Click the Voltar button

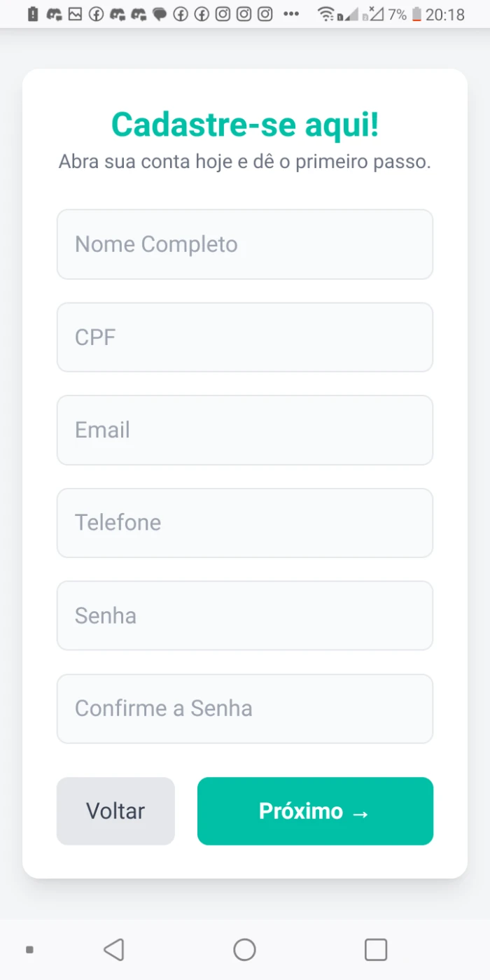[x=115, y=811]
